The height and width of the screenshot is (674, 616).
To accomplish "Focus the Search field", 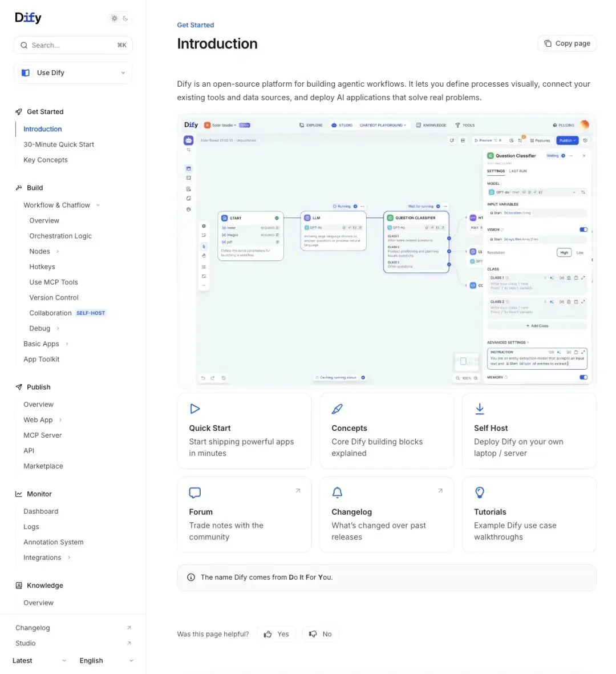I will tap(73, 45).
